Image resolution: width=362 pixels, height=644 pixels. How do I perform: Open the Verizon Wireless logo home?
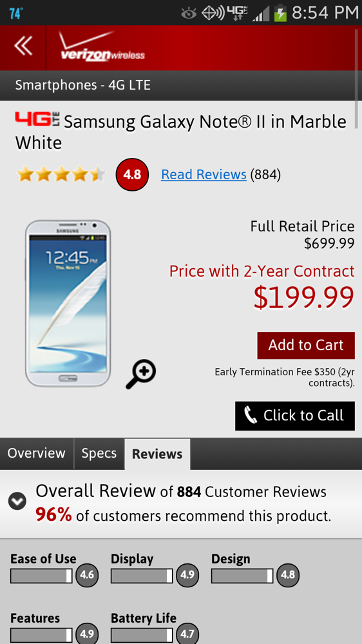(x=102, y=46)
